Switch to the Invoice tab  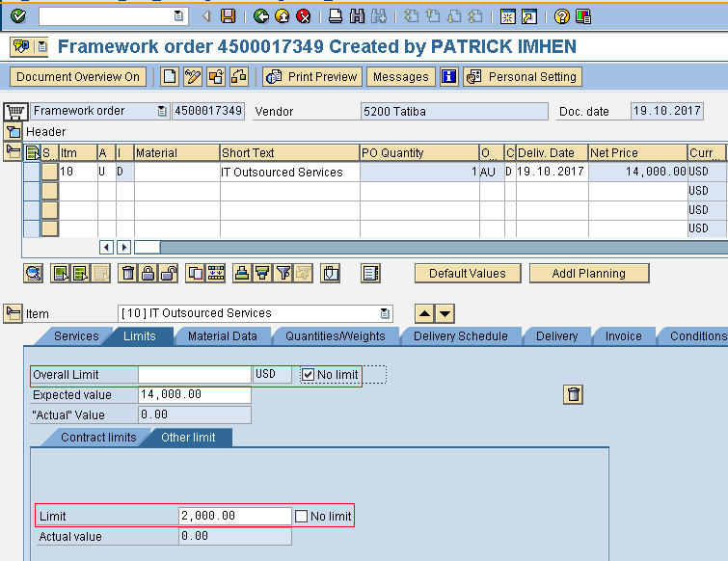[x=624, y=336]
